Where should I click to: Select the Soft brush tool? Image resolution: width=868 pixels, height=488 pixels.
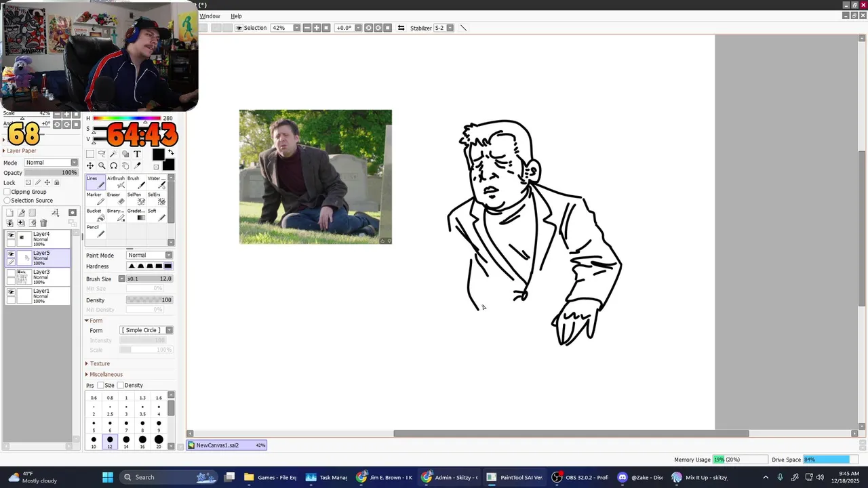[x=157, y=215]
